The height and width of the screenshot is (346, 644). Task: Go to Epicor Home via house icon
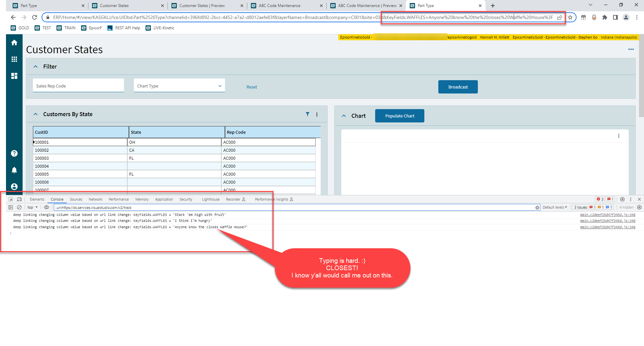[x=14, y=43]
